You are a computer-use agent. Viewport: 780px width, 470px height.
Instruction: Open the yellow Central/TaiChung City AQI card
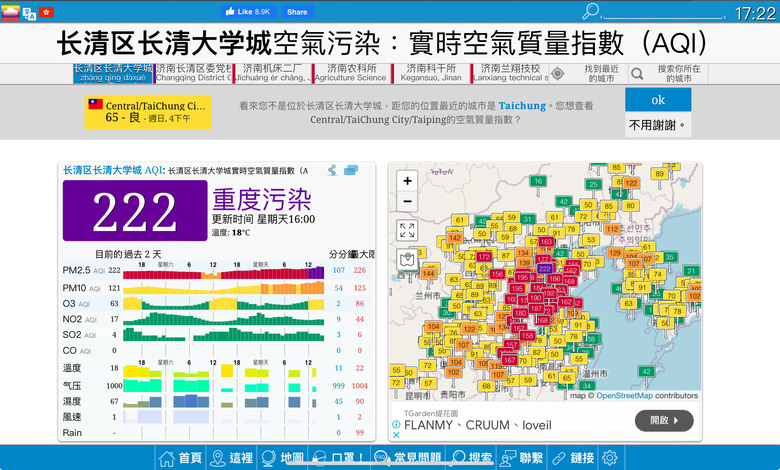(x=148, y=112)
